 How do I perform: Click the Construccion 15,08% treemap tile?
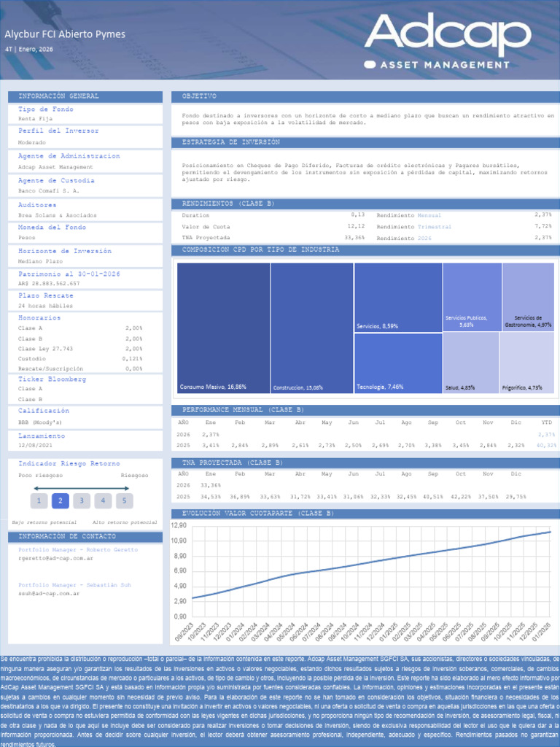click(312, 328)
